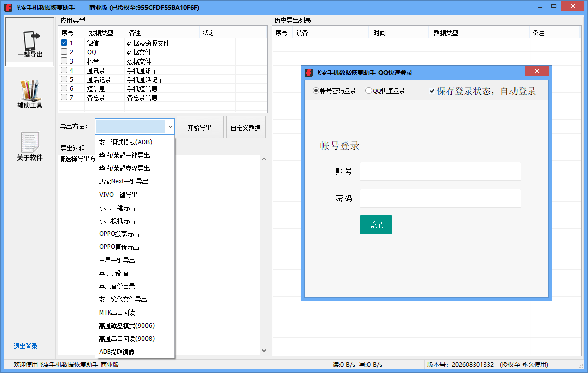Open the 一键导出 phone export icon
The image size is (588, 373).
coord(30,42)
